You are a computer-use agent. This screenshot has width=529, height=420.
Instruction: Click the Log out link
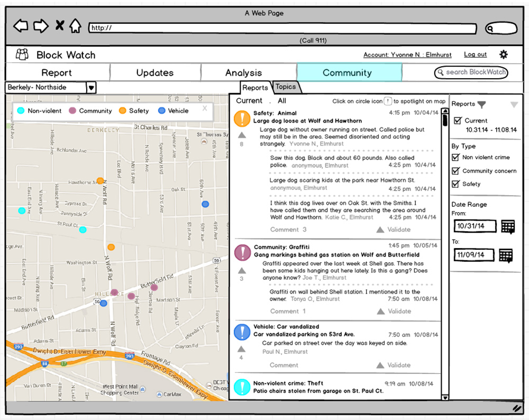click(475, 54)
